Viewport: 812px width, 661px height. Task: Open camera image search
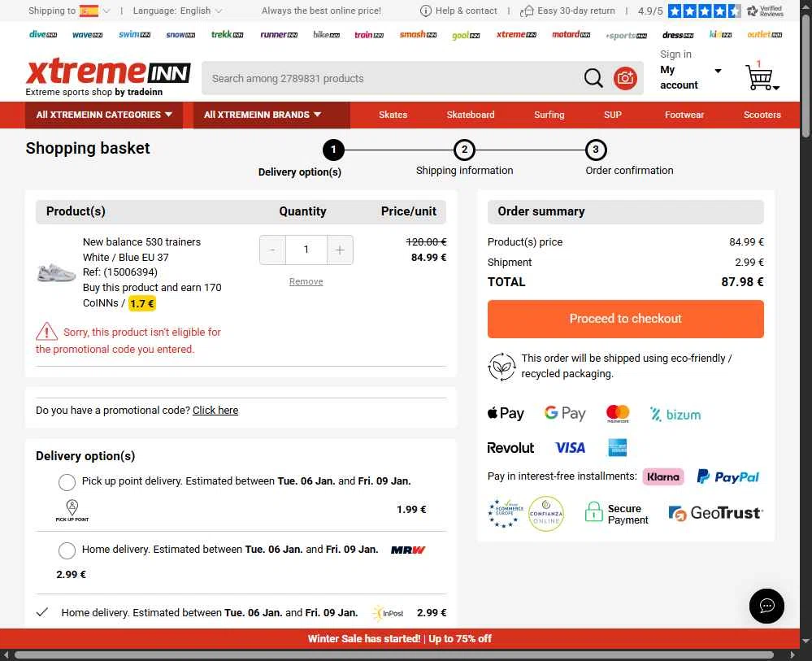pyautogui.click(x=625, y=78)
